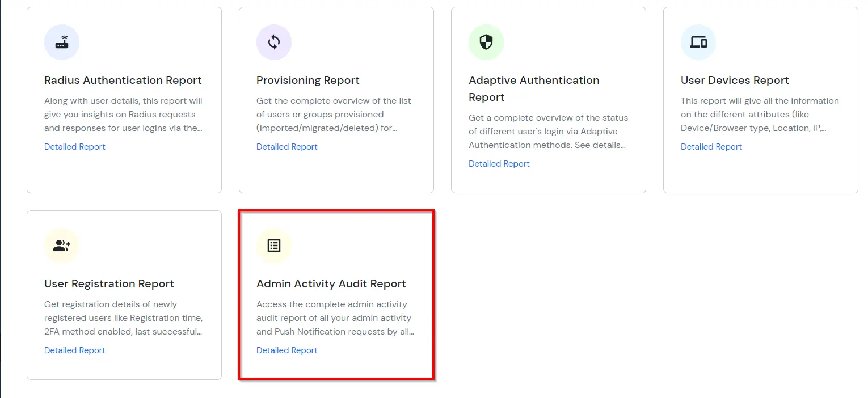Screen dimensions: 868x398
Task: Select the highlighted Admin Activity Audit Report card
Action: [336, 295]
